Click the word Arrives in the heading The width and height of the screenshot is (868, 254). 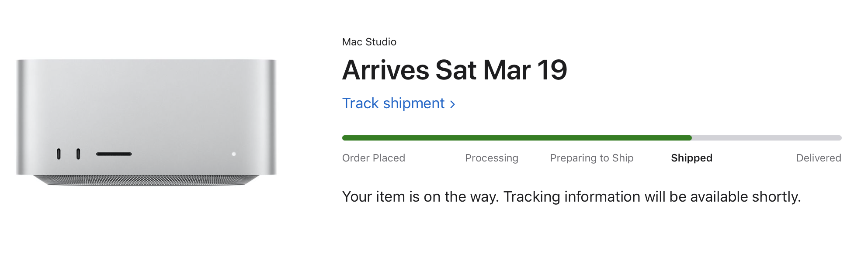(385, 70)
